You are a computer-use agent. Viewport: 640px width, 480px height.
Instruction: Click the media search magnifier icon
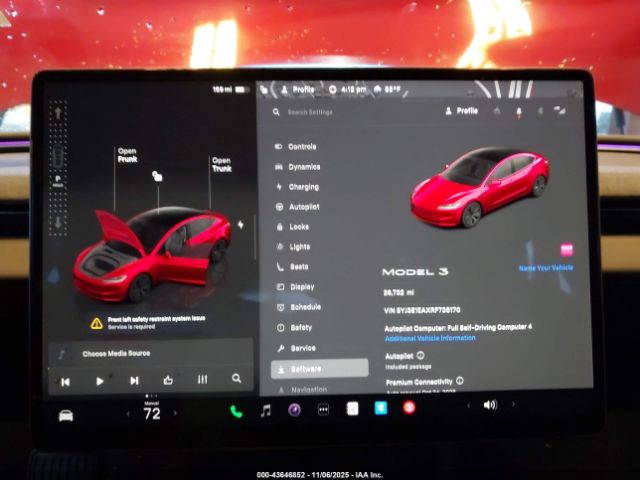tap(236, 380)
